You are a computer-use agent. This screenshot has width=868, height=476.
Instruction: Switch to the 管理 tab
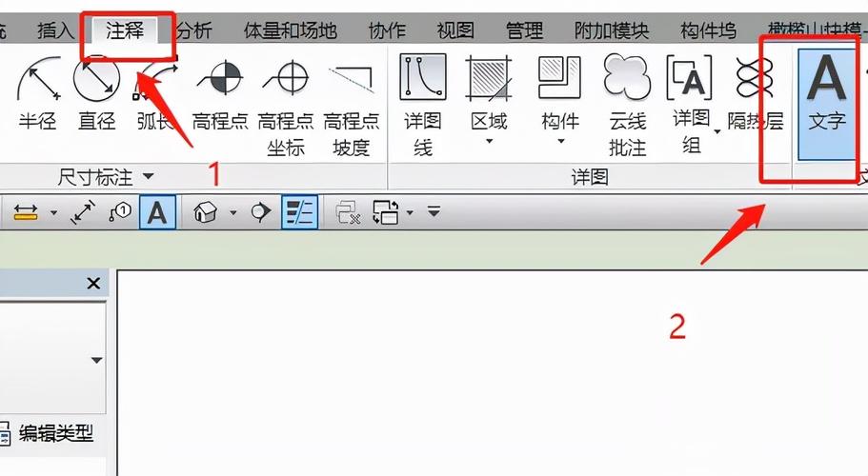click(x=524, y=30)
